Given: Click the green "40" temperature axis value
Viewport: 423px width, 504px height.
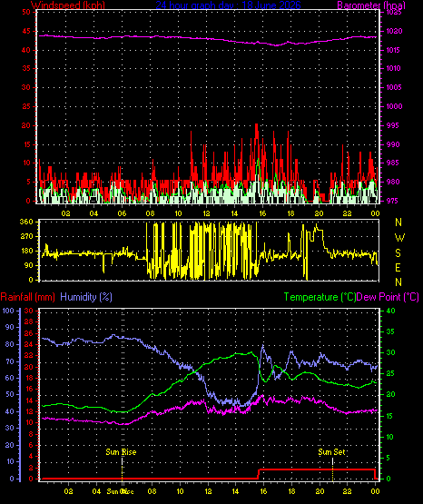Looking at the screenshot, I should point(390,311).
